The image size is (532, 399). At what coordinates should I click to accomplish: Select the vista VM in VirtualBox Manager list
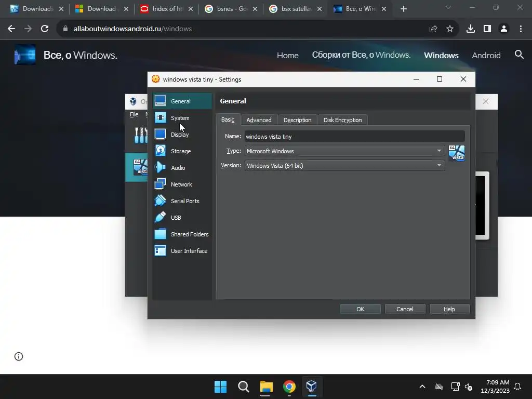tap(137, 167)
